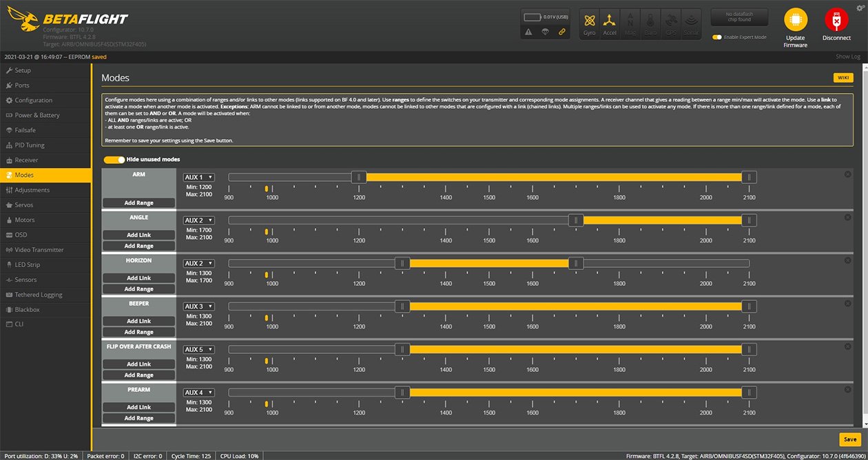Click the Disconnect USB icon

coord(836,20)
